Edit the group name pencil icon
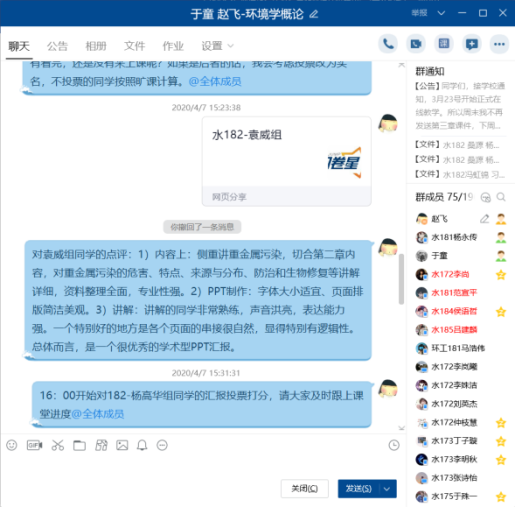The image size is (515, 507). 314,14
